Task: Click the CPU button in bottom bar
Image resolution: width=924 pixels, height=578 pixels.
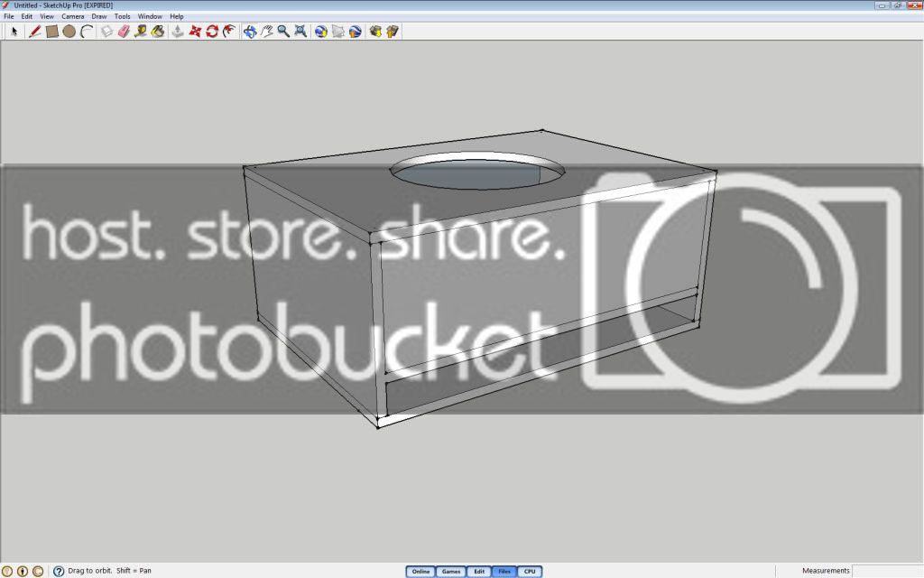Action: 530,572
